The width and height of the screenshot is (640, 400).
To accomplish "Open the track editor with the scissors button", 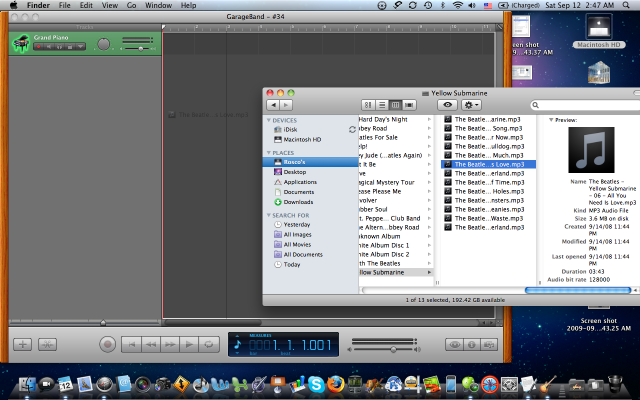I will click(47, 344).
